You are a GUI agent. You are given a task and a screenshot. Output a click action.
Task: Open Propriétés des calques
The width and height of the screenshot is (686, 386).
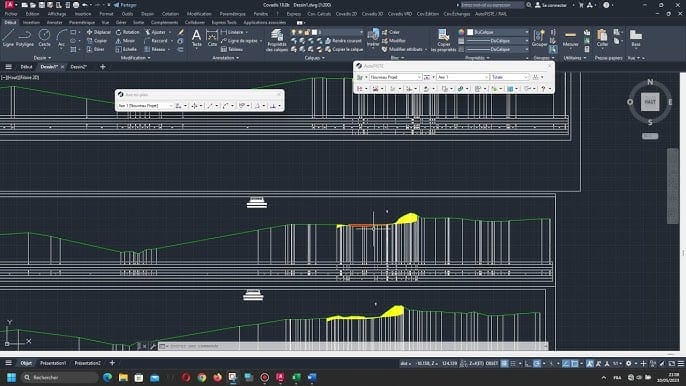pyautogui.click(x=276, y=40)
